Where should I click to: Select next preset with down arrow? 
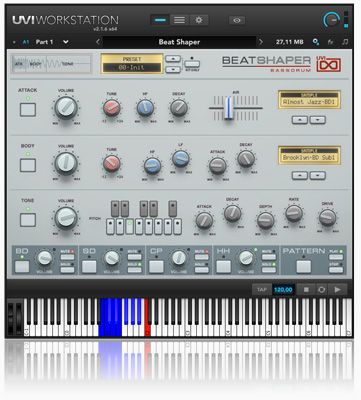(173, 69)
